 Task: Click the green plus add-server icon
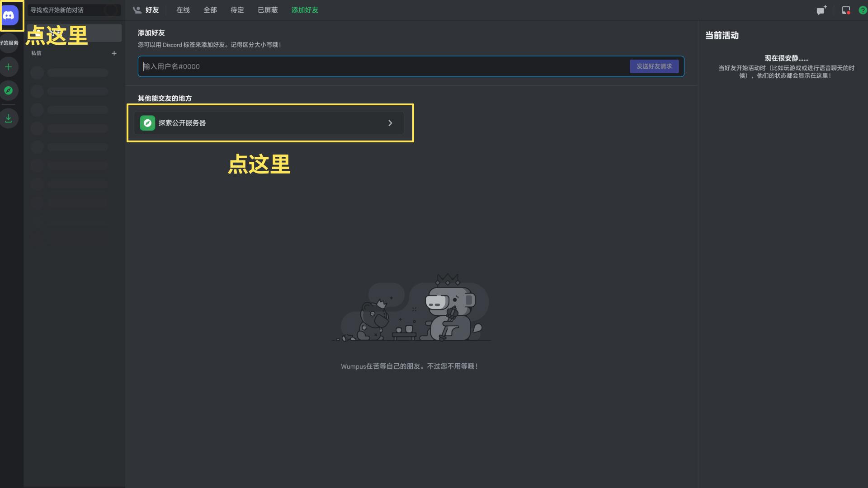(9, 67)
